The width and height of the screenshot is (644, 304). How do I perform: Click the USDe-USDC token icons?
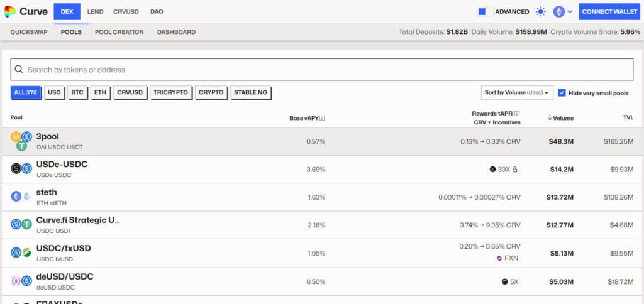(x=21, y=168)
